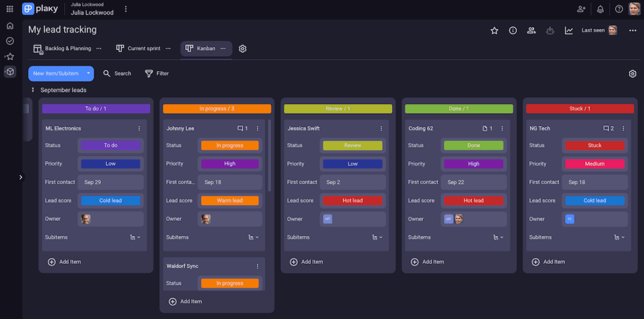Screen dimensions: 644x319
Task: Click the Plaky logo
Action: click(40, 9)
